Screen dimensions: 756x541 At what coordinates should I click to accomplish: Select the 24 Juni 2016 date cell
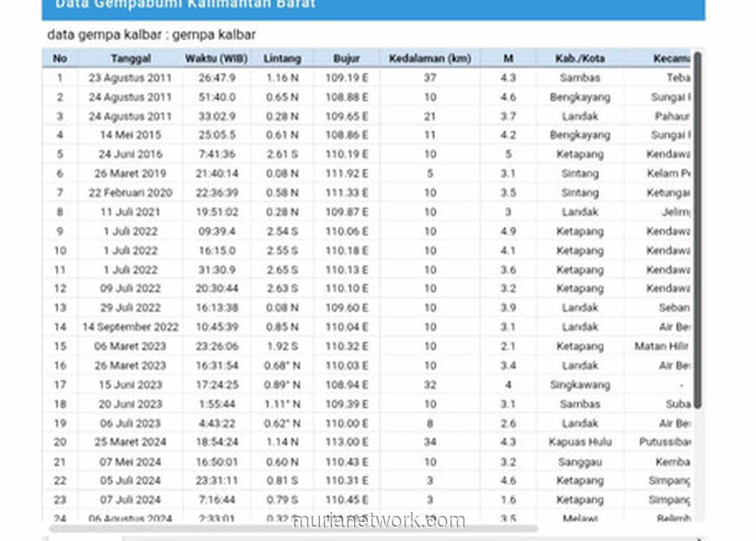tap(130, 154)
